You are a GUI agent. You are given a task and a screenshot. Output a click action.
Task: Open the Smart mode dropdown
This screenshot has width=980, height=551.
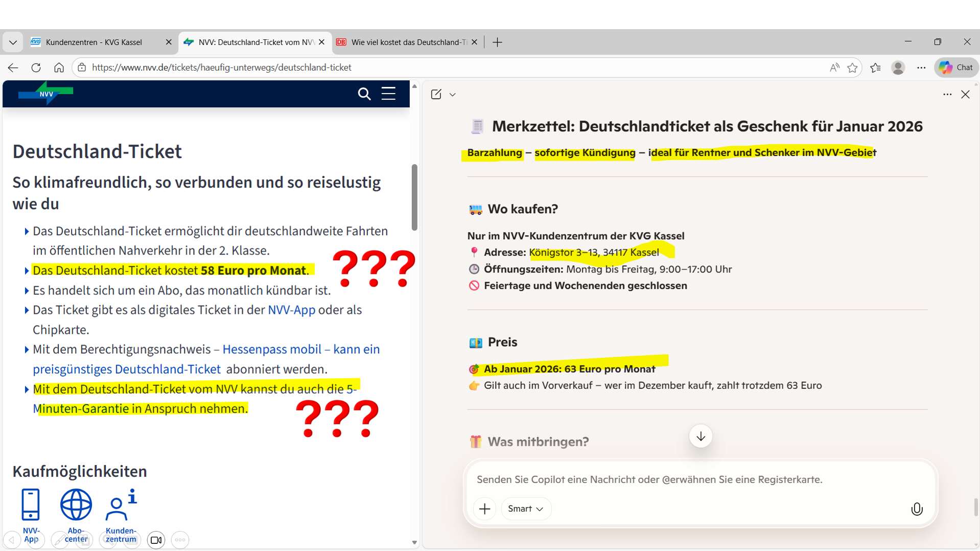[526, 509]
